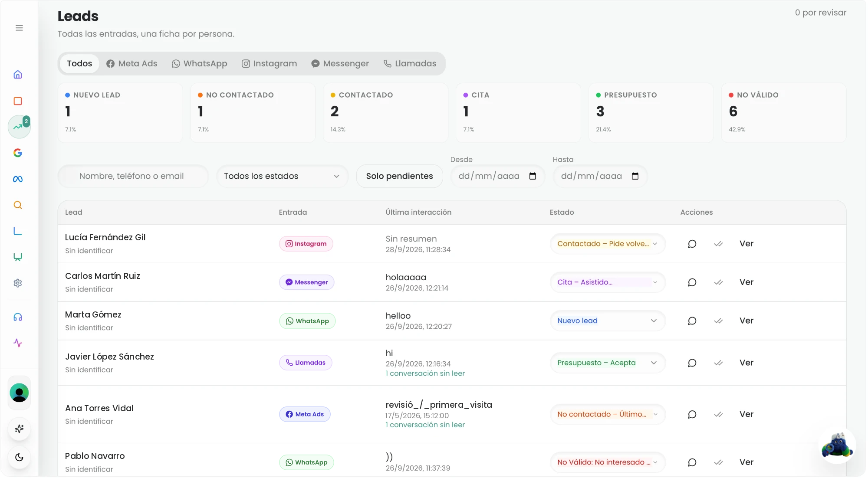
Task: Switch to the Messenger tab
Action: (x=340, y=64)
